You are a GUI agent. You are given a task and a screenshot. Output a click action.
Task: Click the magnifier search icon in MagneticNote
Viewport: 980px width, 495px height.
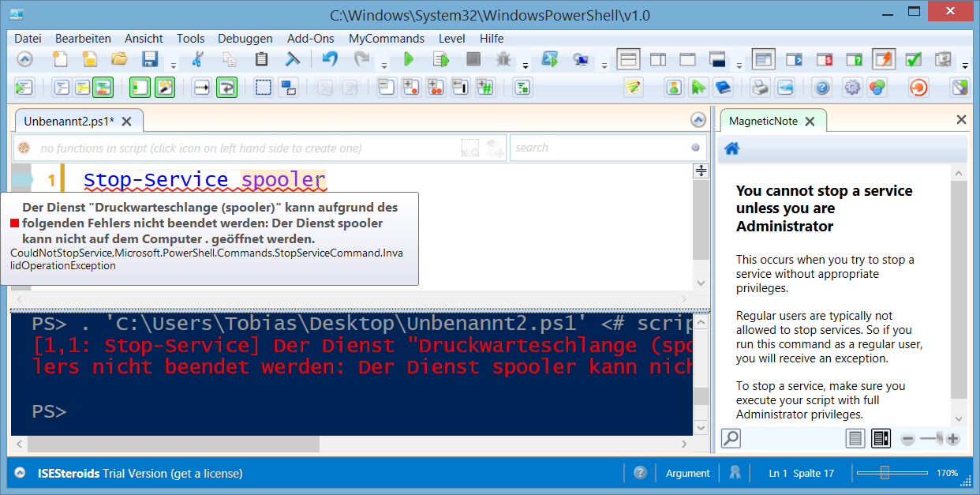tap(731, 438)
